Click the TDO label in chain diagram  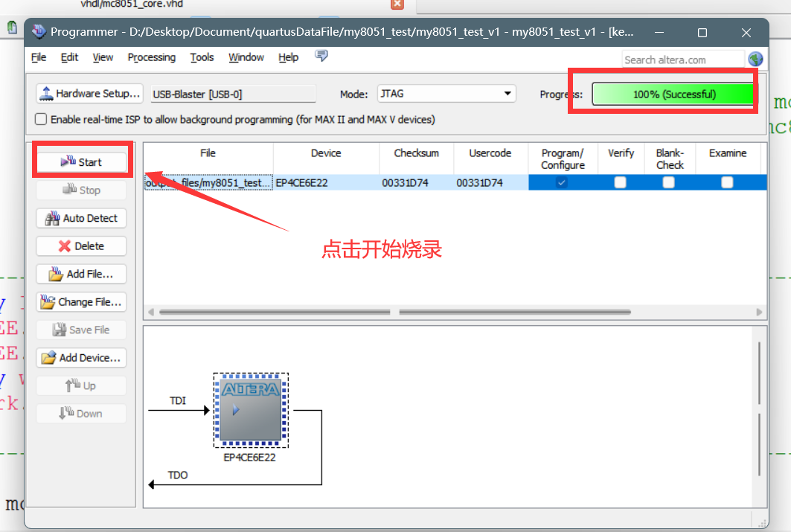pyautogui.click(x=178, y=475)
